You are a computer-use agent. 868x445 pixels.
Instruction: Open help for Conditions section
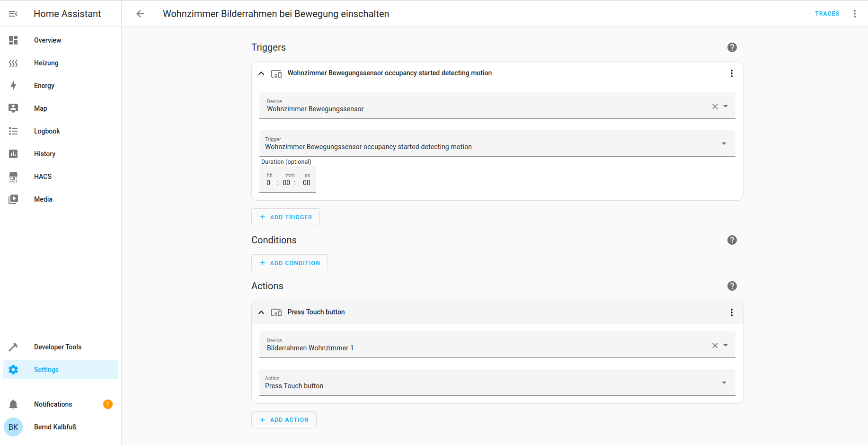coord(732,240)
